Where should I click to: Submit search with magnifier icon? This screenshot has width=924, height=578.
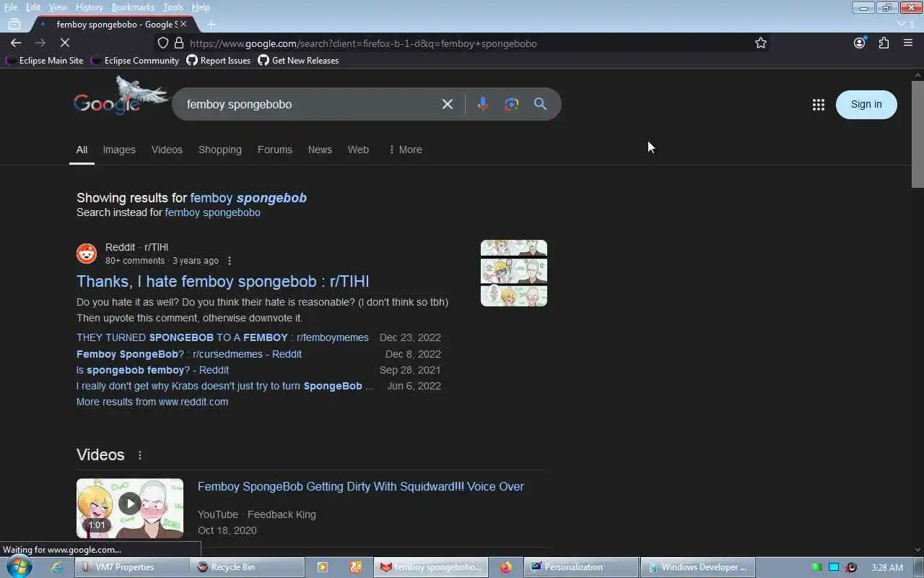point(540,104)
